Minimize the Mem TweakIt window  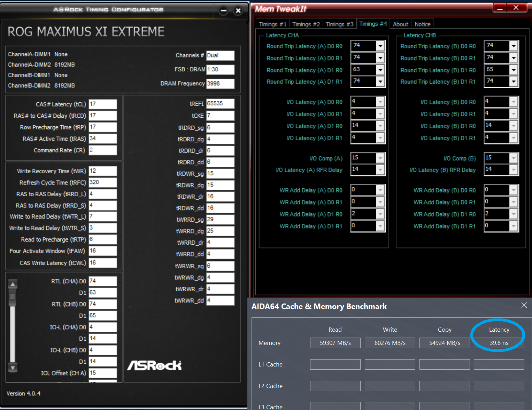pyautogui.click(x=500, y=8)
